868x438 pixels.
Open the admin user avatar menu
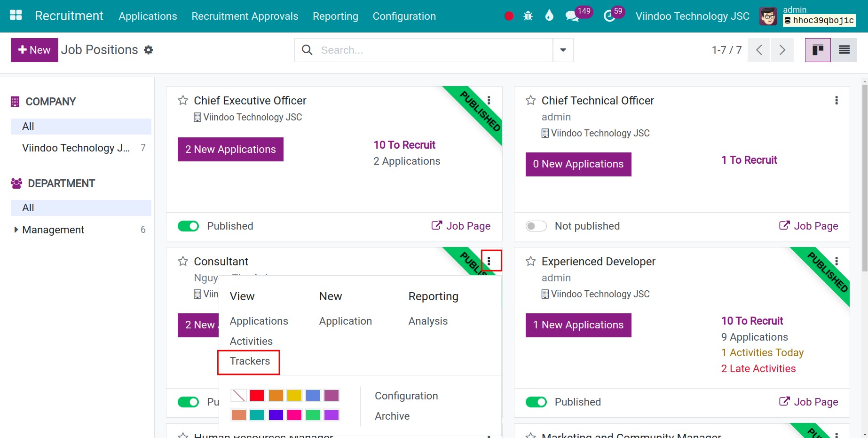pos(768,16)
